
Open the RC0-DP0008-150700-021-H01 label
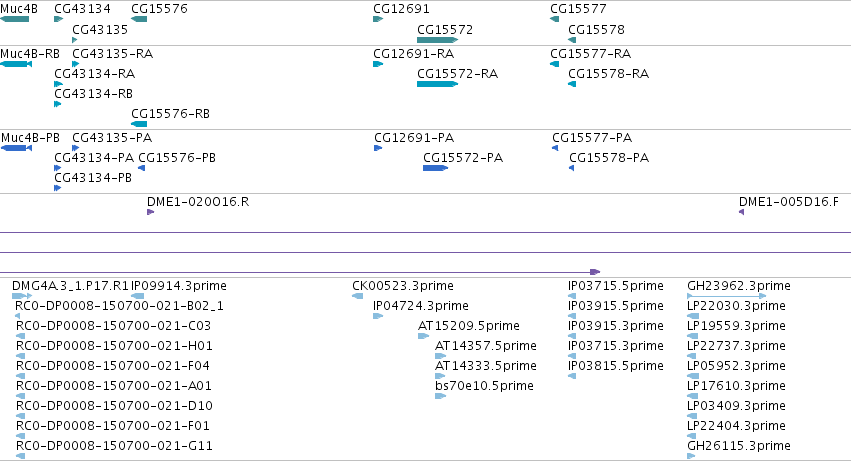point(114,346)
